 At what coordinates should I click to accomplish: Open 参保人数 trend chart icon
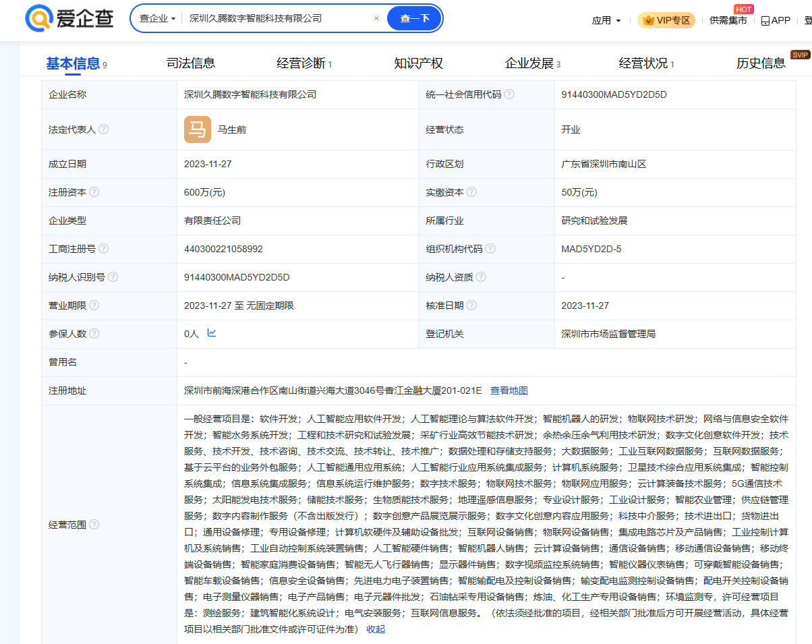(212, 333)
